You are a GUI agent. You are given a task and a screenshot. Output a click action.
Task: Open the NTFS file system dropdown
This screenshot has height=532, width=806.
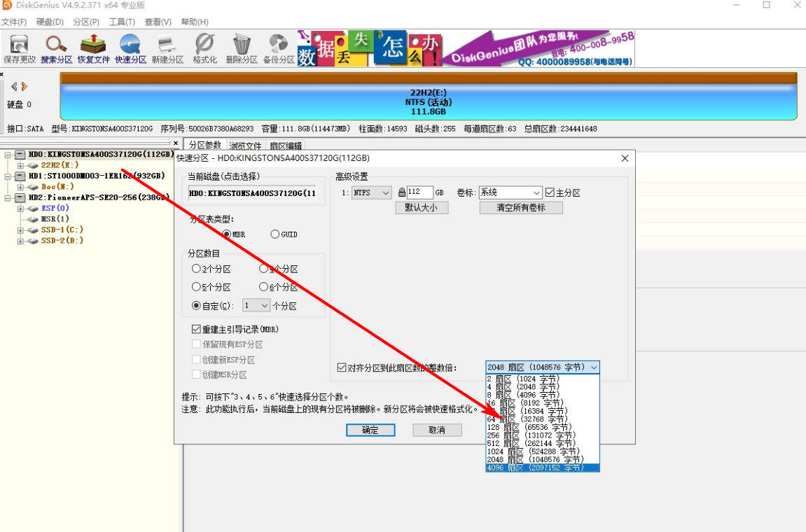coord(371,192)
